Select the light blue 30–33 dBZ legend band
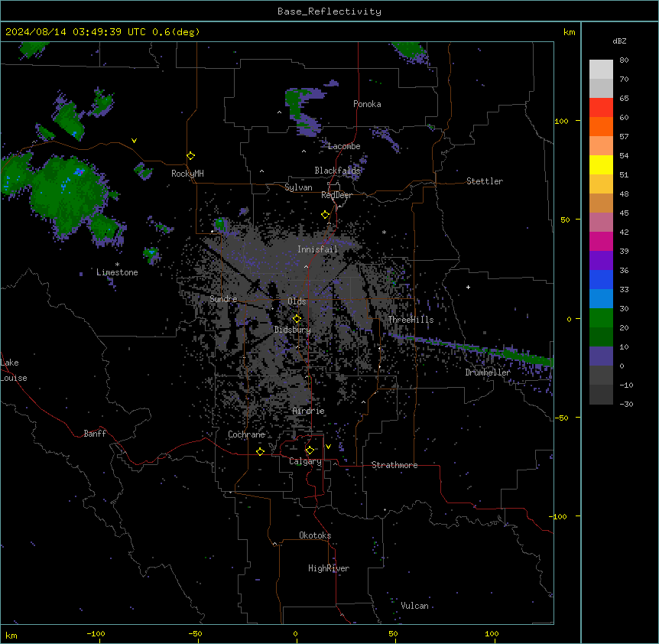This screenshot has height=644, width=659. pyautogui.click(x=601, y=298)
